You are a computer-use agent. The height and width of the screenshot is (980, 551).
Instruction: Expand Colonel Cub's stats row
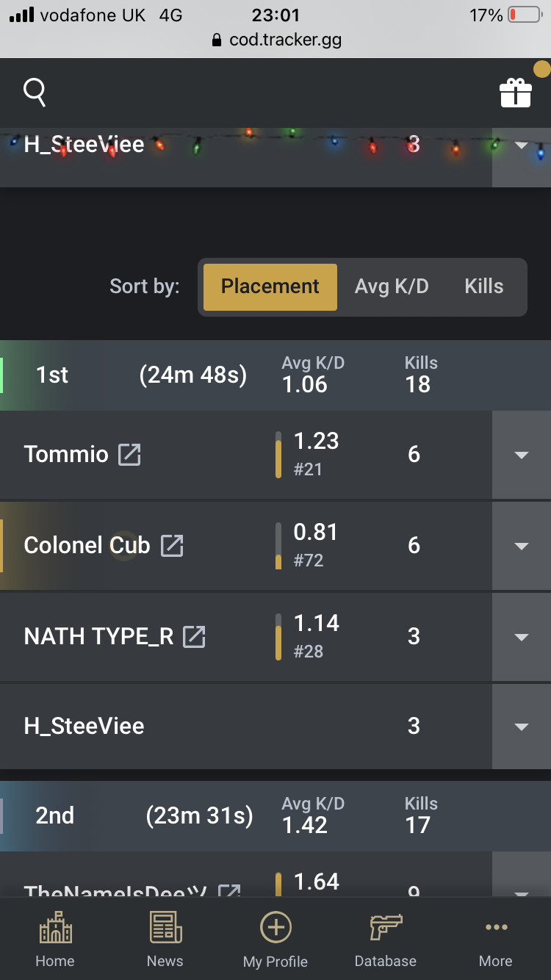(522, 546)
